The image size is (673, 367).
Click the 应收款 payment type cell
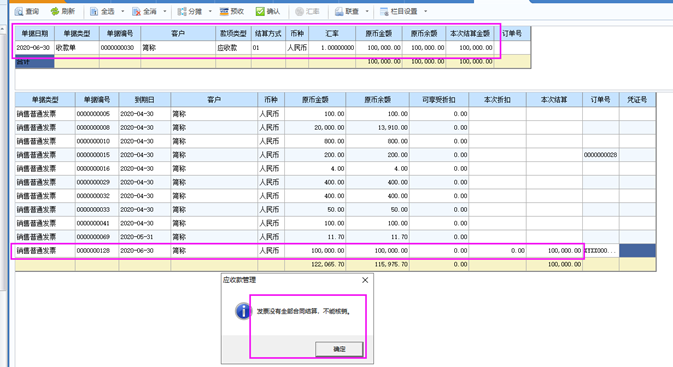233,48
